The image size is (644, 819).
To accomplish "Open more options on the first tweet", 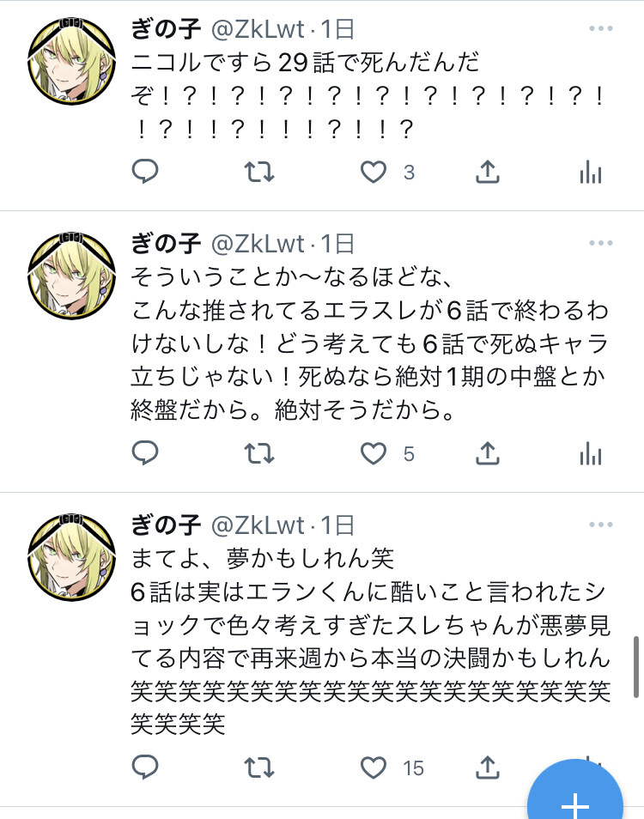I will coord(601,28).
